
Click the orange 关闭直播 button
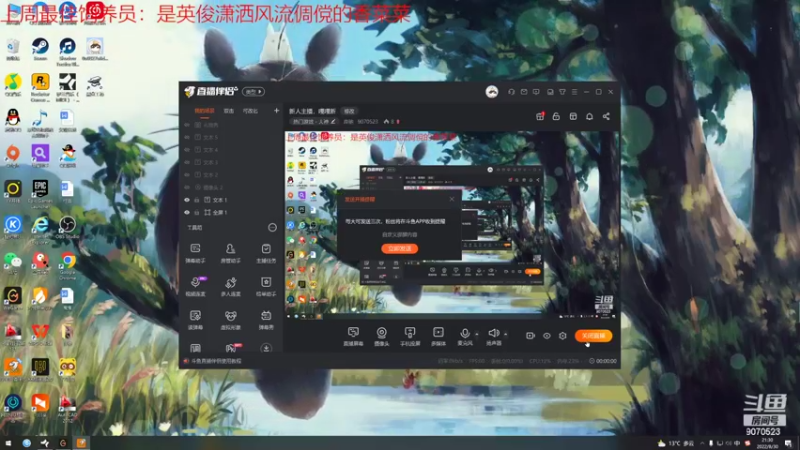tap(593, 336)
